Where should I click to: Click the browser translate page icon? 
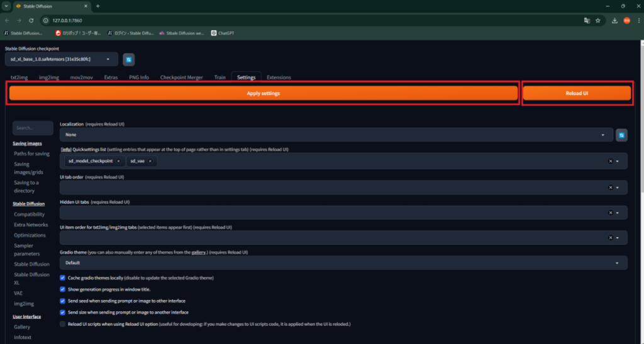tap(587, 20)
